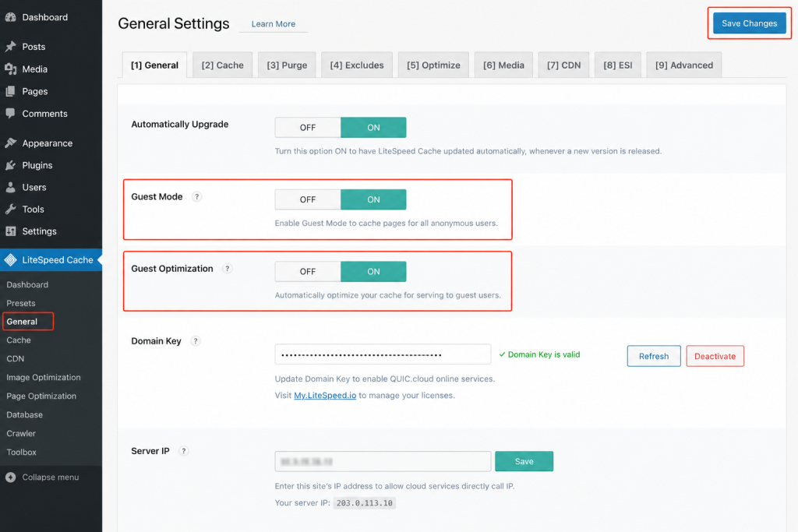The height and width of the screenshot is (532, 798).
Task: Save the Server IP value
Action: [524, 461]
